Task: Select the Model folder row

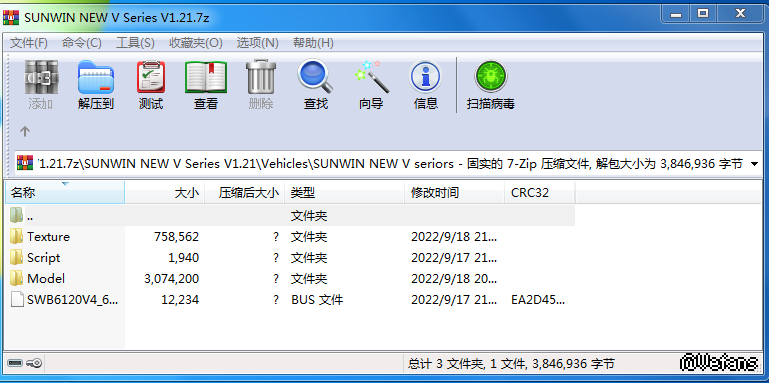Action: [x=290, y=279]
